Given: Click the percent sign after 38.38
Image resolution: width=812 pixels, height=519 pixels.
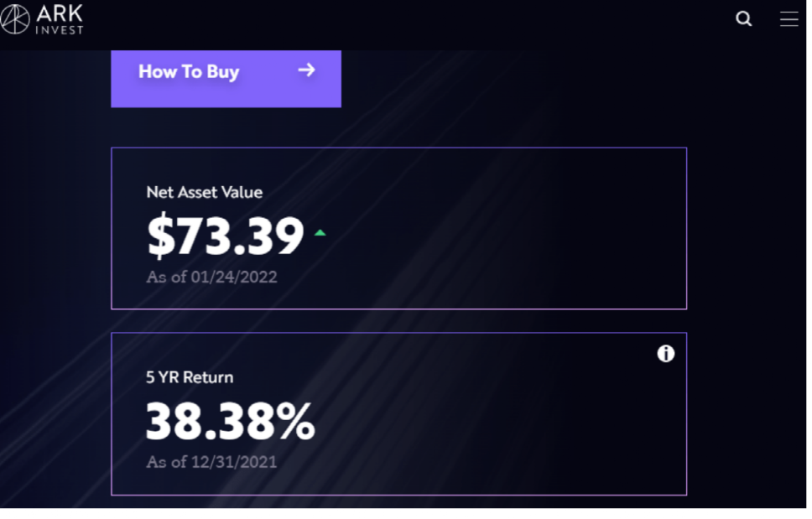Looking at the screenshot, I should click(296, 422).
